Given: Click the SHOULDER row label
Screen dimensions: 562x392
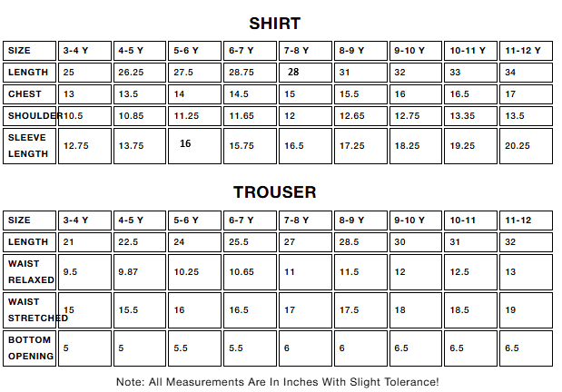Looking at the screenshot, I should [x=34, y=116].
